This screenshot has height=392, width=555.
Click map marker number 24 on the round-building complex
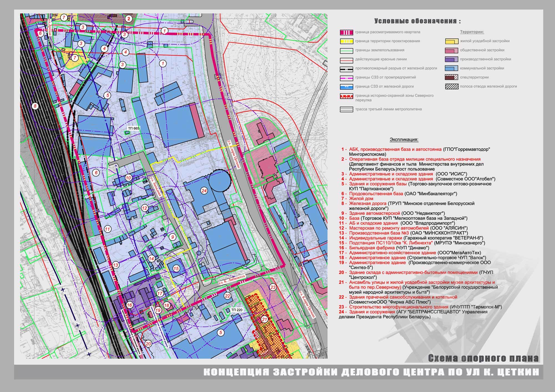(204, 191)
